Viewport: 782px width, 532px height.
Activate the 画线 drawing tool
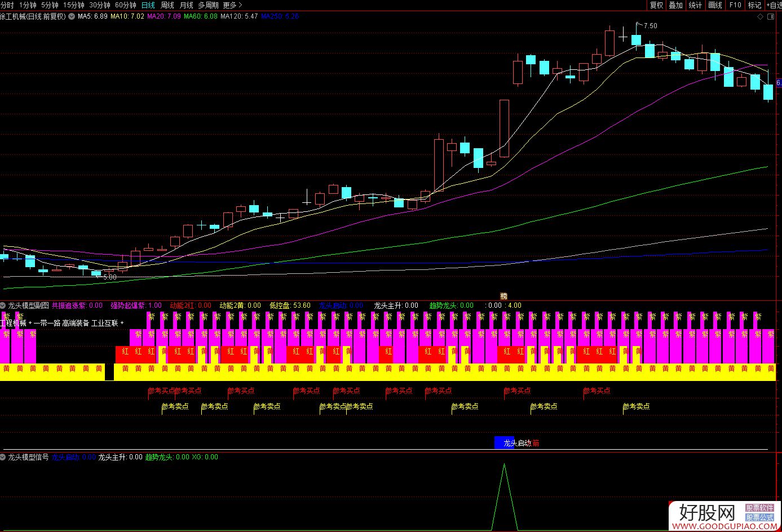coord(715,5)
